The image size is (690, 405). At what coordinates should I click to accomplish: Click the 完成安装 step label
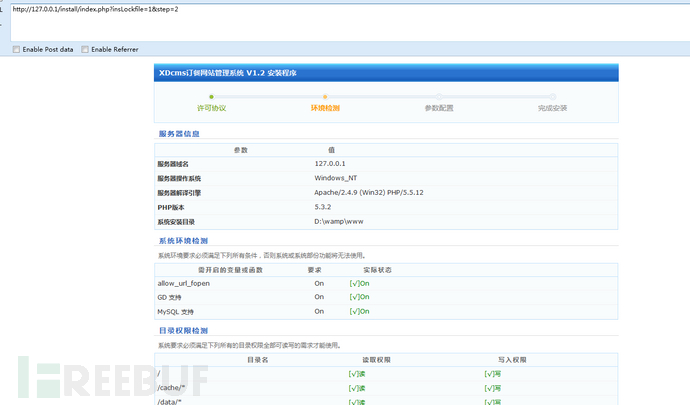tap(553, 108)
